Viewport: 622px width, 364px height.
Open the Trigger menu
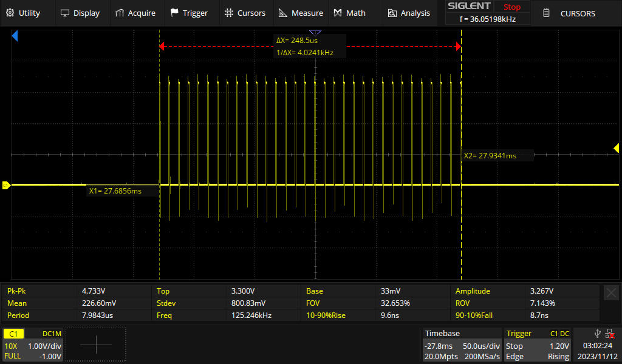coord(189,13)
